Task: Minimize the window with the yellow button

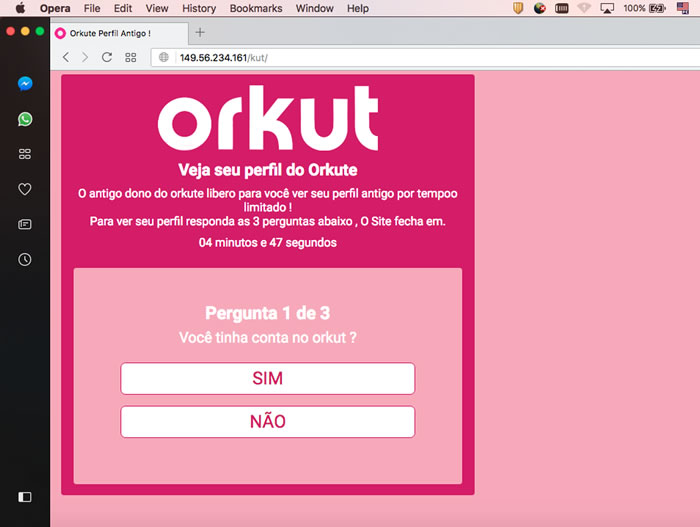Action: 25,31
